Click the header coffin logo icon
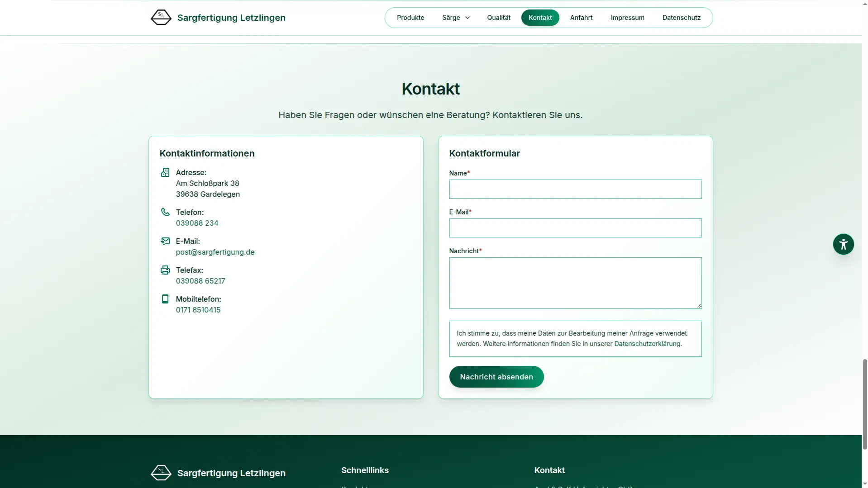Viewport: 868px width, 488px height. [161, 17]
